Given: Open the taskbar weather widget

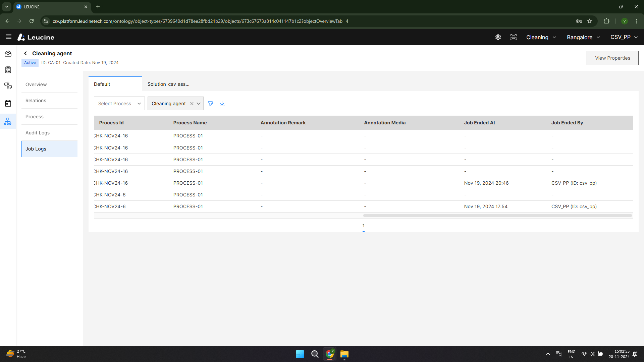Looking at the screenshot, I should coord(16,354).
